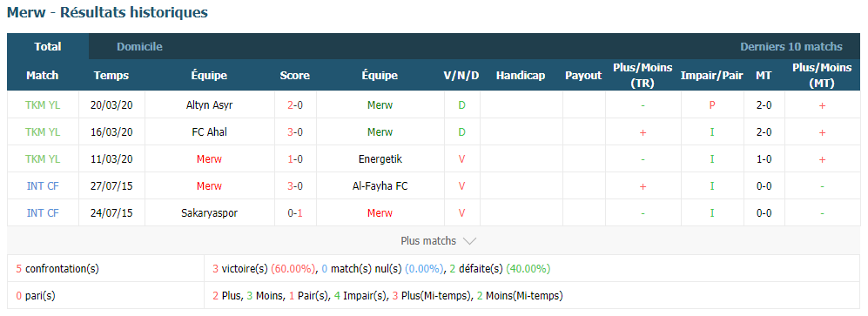This screenshot has height=316, width=868.
Task: Open INT CF league on 27/07/15 row
Action: 43,186
